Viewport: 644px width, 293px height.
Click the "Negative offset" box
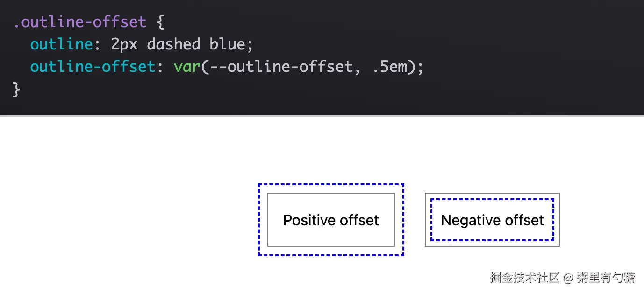point(492,220)
